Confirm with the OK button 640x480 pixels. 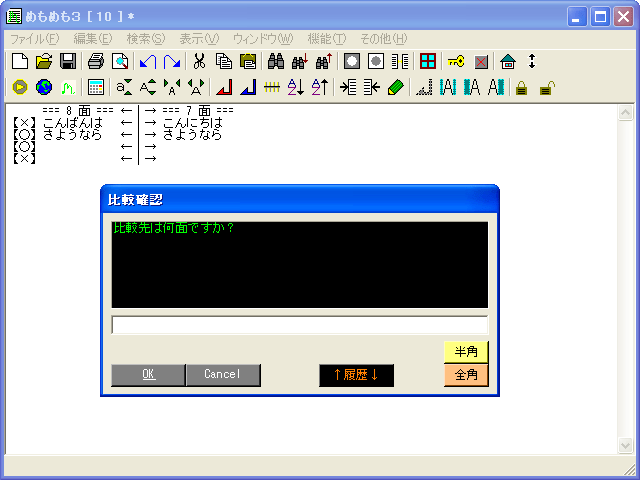(x=149, y=375)
